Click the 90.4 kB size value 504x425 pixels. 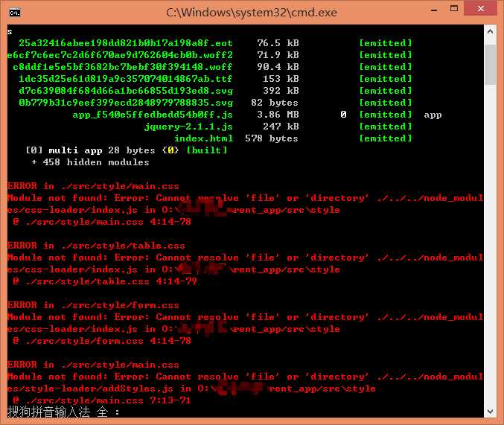(x=278, y=67)
